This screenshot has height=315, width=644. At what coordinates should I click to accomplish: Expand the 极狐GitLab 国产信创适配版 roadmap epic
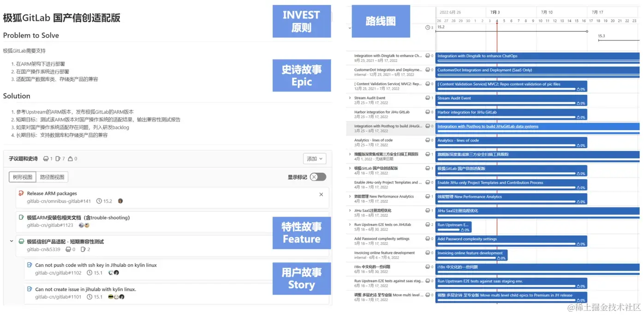[350, 168]
